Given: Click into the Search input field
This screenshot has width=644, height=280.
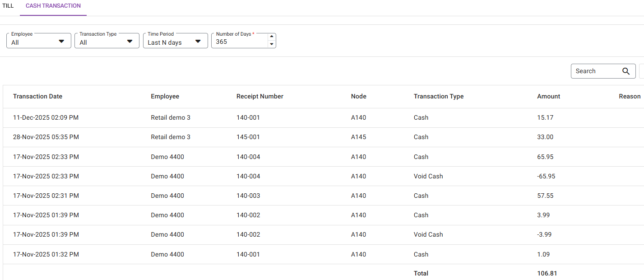Looking at the screenshot, I should coord(596,71).
